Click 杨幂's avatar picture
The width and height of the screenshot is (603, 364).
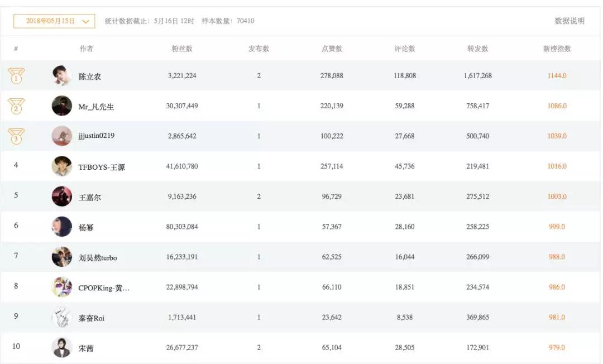pyautogui.click(x=61, y=227)
